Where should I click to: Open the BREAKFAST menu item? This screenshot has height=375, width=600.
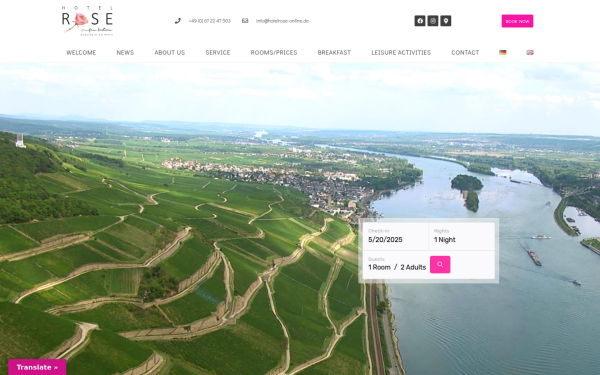point(334,52)
